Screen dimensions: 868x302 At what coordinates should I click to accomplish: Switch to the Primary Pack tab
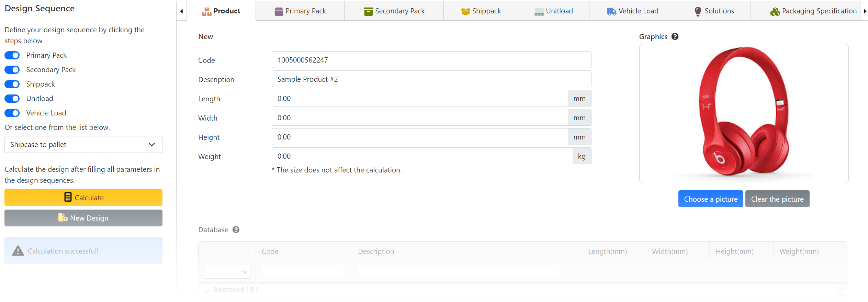click(x=300, y=11)
